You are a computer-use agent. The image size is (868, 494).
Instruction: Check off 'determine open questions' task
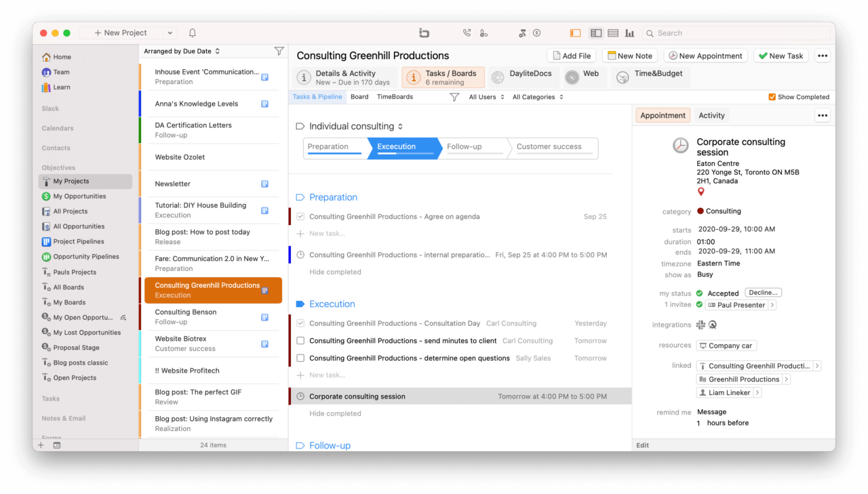[x=301, y=358]
